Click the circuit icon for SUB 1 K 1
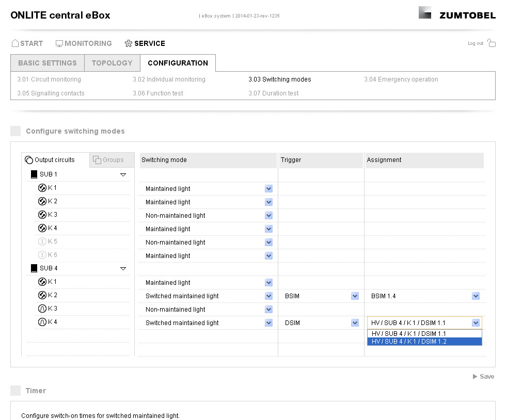This screenshot has width=506, height=420. point(42,188)
